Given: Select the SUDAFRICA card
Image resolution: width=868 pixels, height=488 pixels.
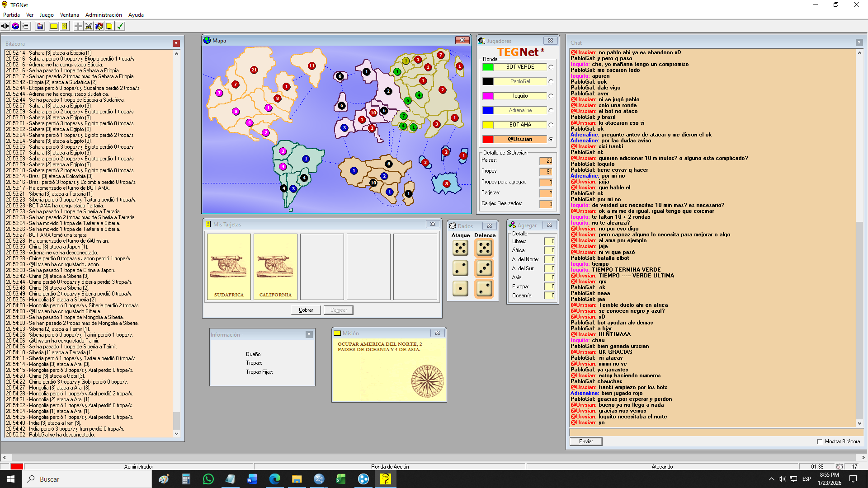Looking at the screenshot, I should (229, 267).
